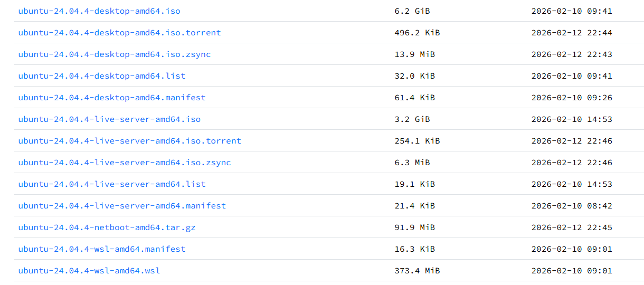Viewport: 644px width, 285px height.
Task: Open the live-server-amd64.iso.zsync link
Action: pyautogui.click(x=125, y=163)
